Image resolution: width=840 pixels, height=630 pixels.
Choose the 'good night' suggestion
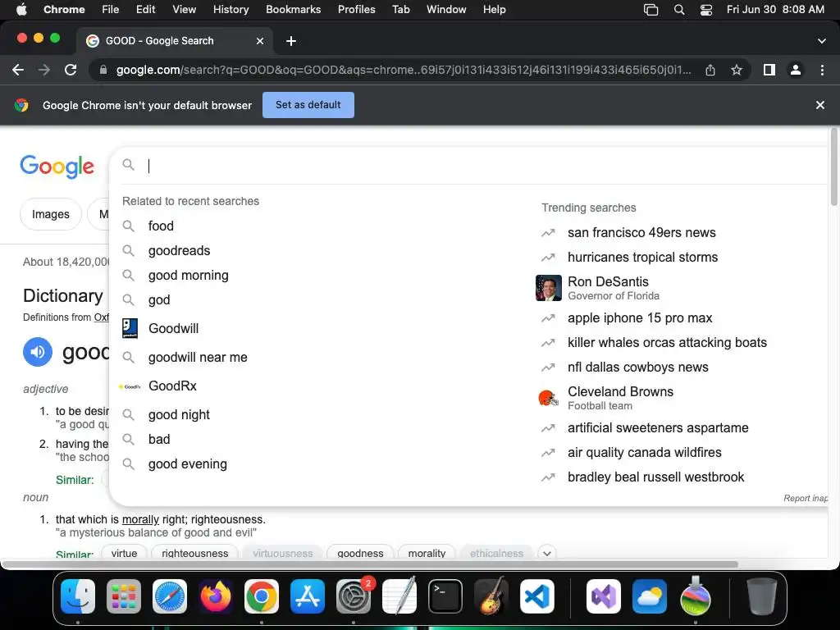(x=179, y=414)
